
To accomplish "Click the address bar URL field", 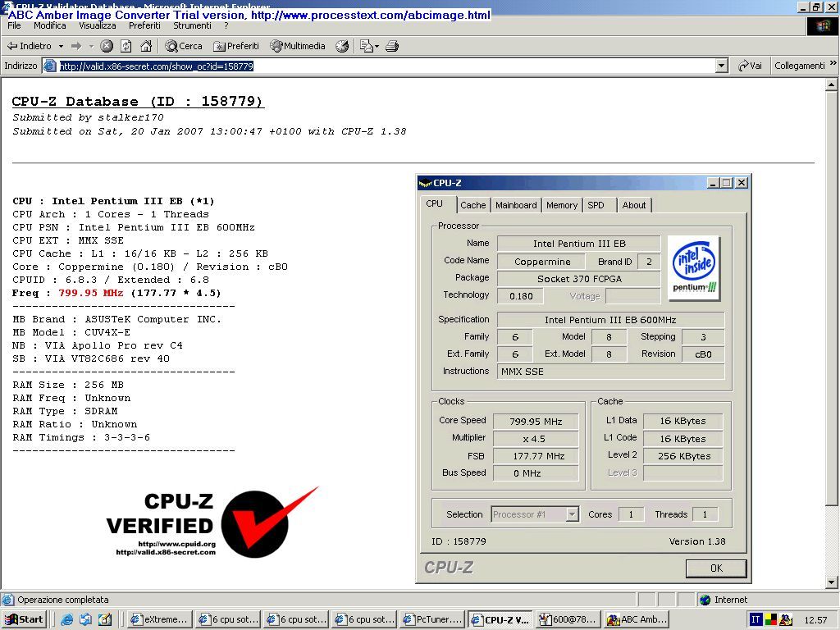I will point(386,66).
